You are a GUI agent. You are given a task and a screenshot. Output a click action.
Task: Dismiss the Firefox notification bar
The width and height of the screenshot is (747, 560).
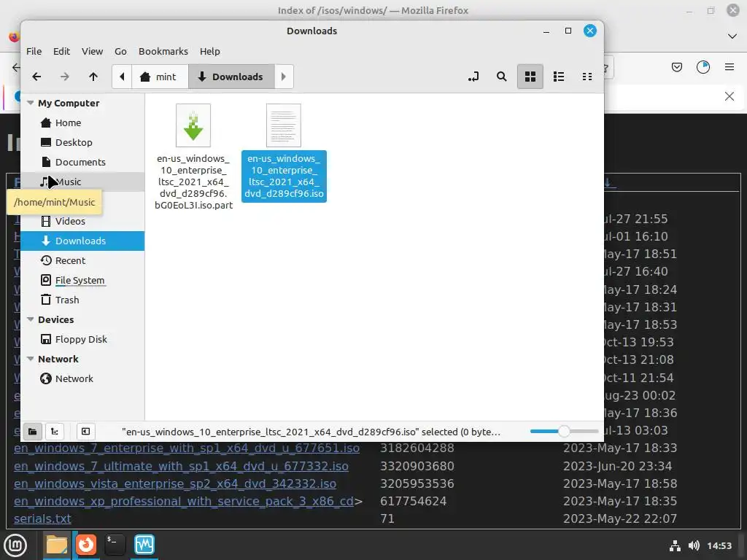click(x=729, y=97)
